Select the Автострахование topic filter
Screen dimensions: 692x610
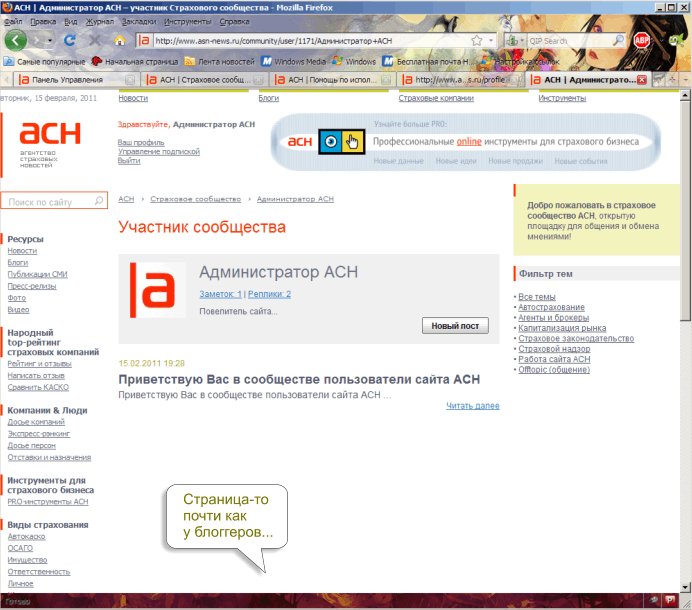coord(551,307)
